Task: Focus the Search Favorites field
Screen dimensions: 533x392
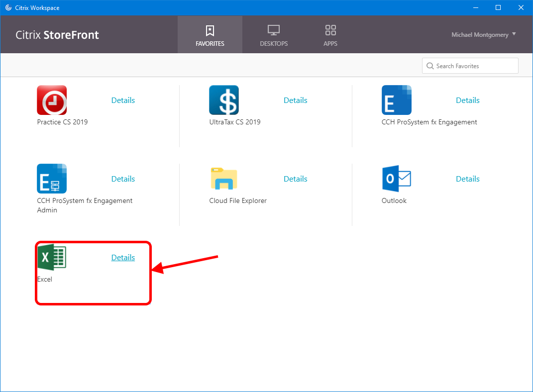Action: (x=470, y=66)
